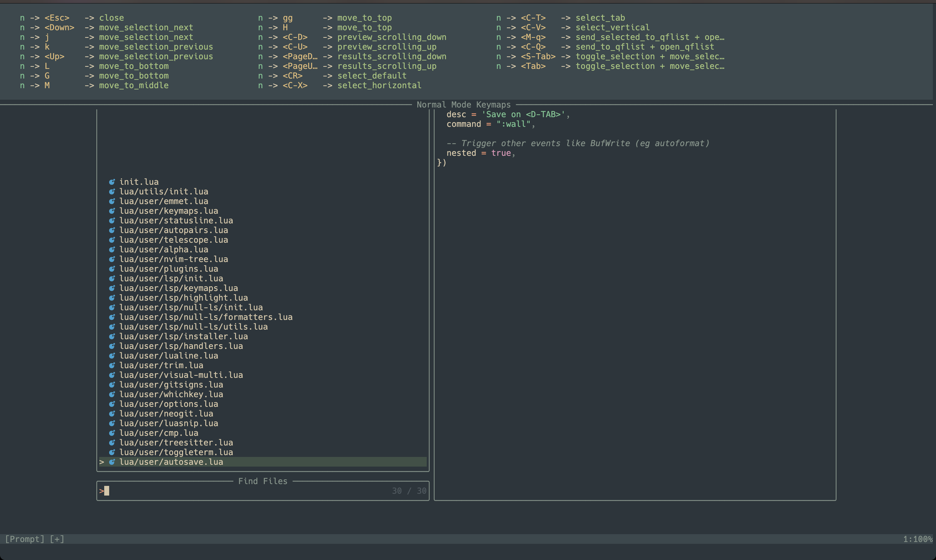This screenshot has height=560, width=936.
Task: Select the lua/user/options.lua result entry
Action: tap(168, 404)
